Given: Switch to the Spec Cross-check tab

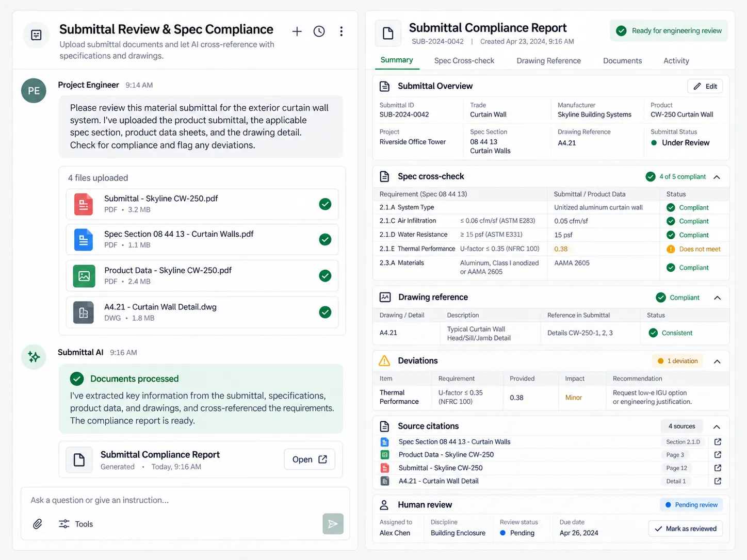Looking at the screenshot, I should pyautogui.click(x=464, y=60).
